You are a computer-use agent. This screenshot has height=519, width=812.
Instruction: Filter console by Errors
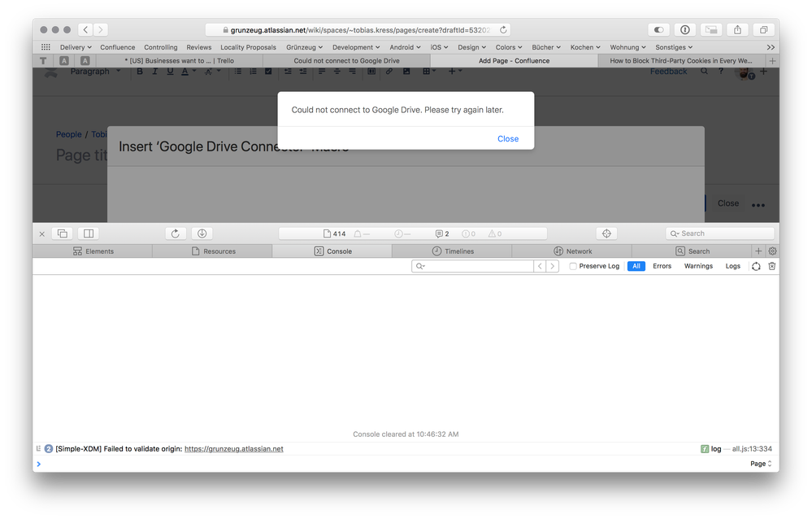662,266
